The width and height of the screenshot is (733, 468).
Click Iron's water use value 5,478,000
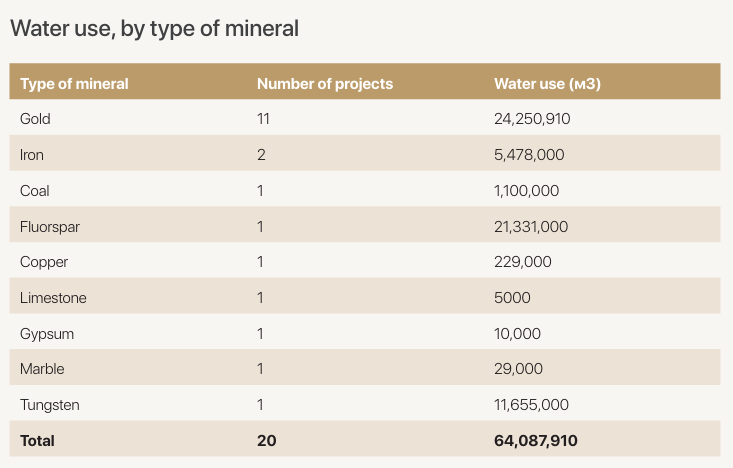pos(530,155)
